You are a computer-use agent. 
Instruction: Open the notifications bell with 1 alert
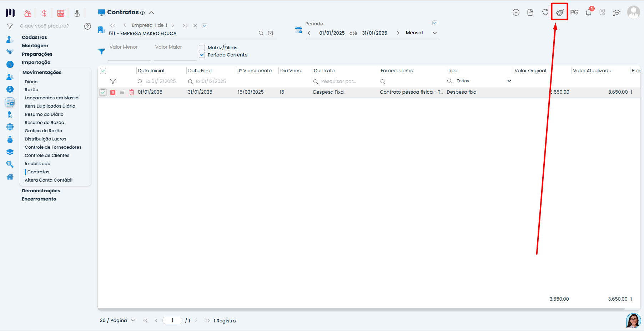(x=588, y=12)
